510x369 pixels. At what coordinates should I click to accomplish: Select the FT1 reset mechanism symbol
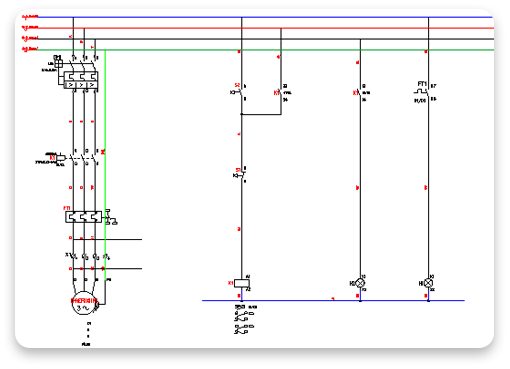coord(111,217)
